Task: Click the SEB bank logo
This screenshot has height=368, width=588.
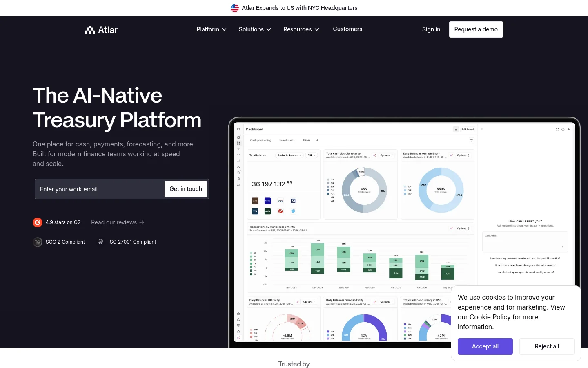Action: [x=268, y=211]
